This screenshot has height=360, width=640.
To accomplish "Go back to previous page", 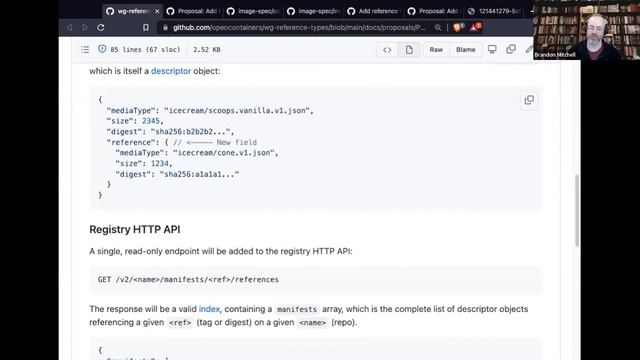I will (x=70, y=27).
